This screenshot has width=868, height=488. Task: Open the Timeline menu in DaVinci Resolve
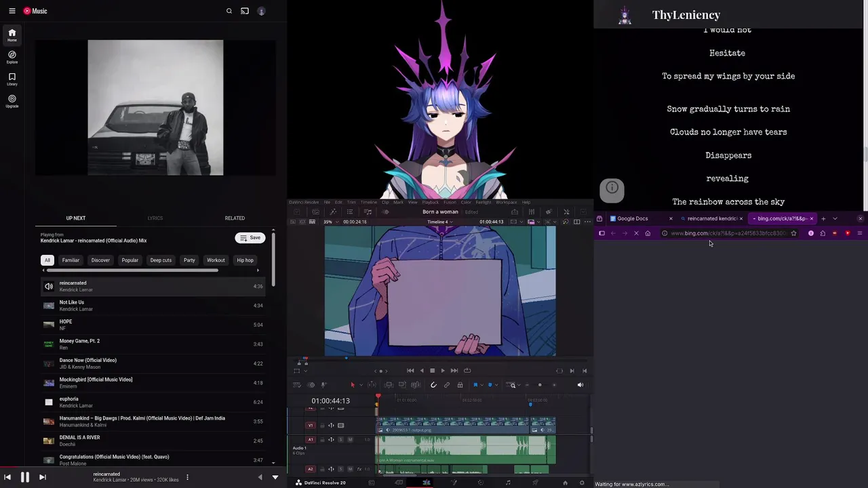point(369,202)
